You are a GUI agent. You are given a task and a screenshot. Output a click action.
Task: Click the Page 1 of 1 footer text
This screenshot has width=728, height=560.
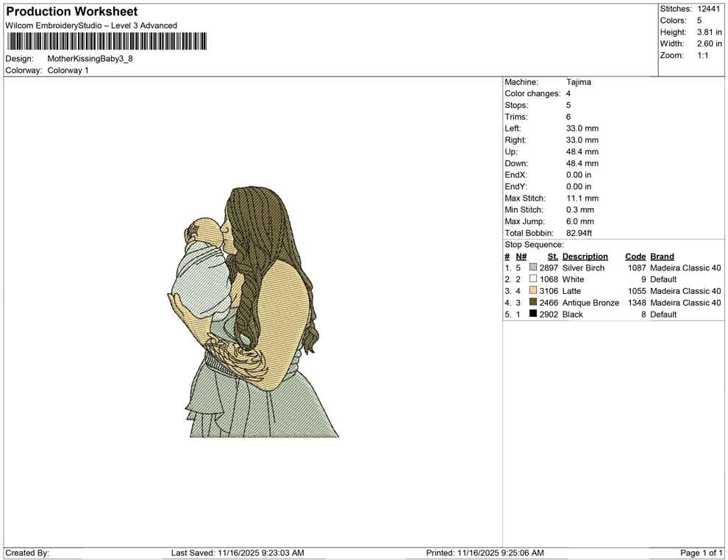701,553
